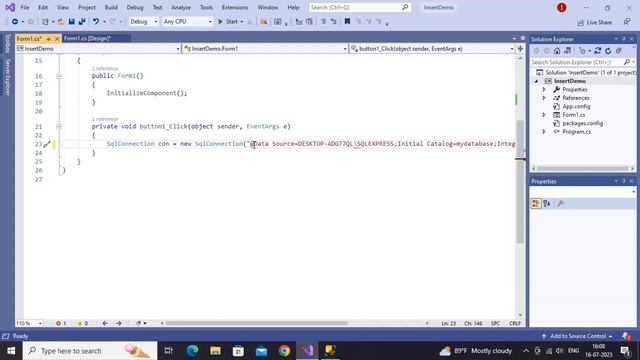Image resolution: width=640 pixels, height=360 pixels.
Task: Open Google Chrome from the taskbar
Action: pyautogui.click(x=284, y=351)
